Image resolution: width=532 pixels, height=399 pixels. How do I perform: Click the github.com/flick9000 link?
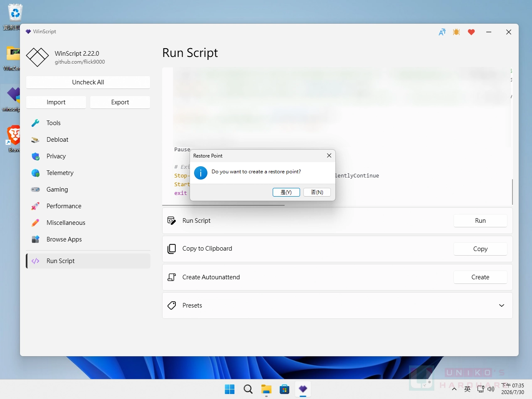tap(80, 62)
